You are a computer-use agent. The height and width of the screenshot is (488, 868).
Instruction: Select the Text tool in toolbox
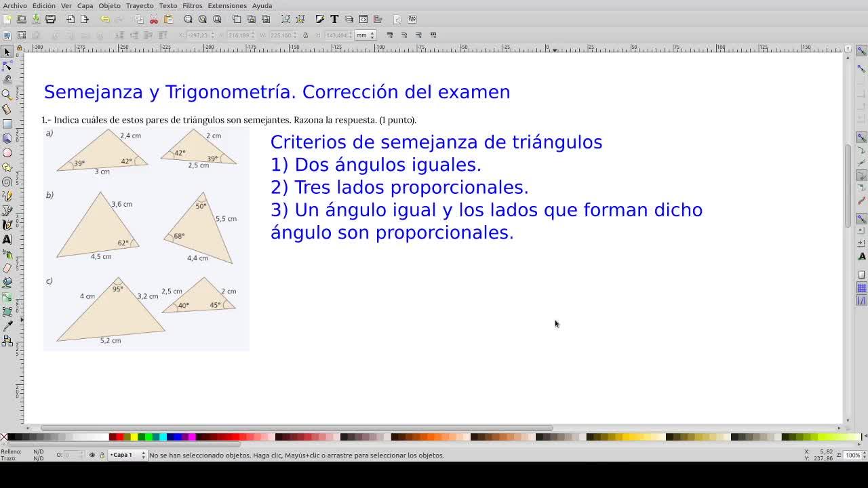(7, 239)
